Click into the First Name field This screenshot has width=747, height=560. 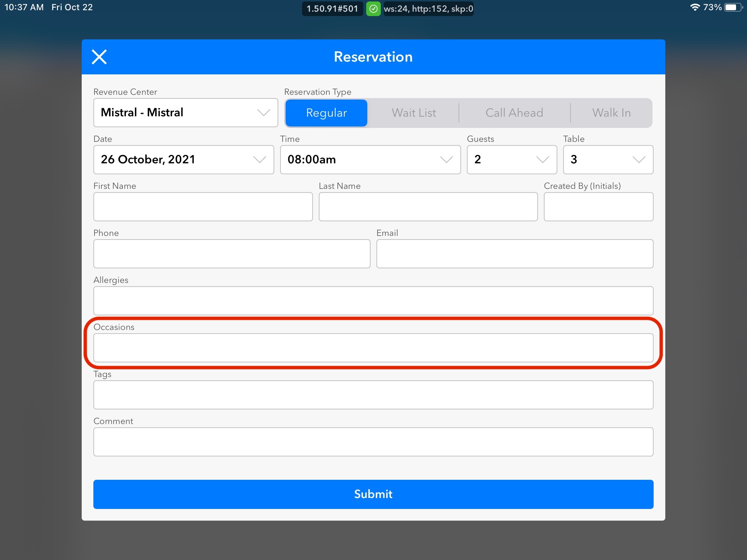pyautogui.click(x=203, y=207)
